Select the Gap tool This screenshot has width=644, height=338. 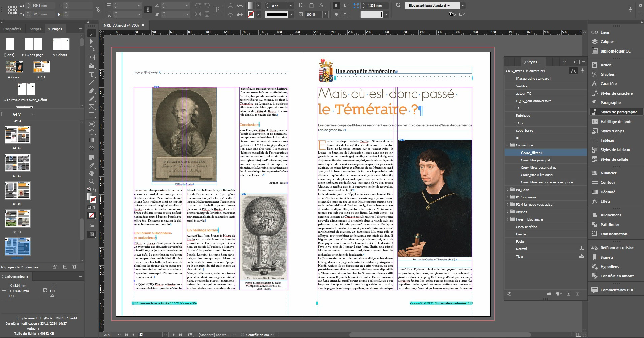click(92, 57)
